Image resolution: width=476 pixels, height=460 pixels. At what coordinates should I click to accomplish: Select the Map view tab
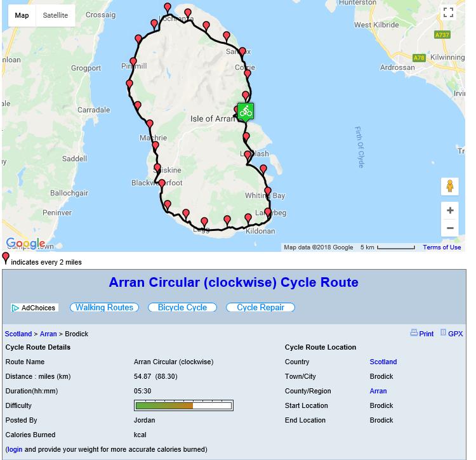[x=22, y=15]
